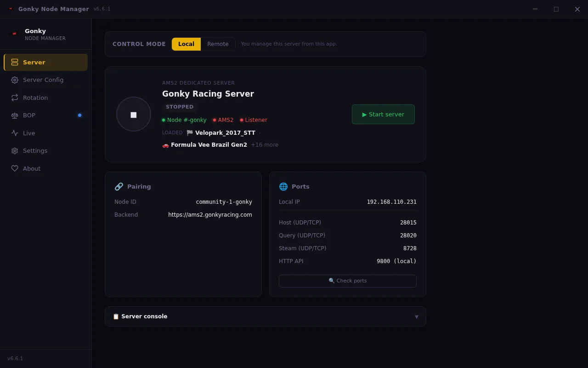Viewport: 588px width, 368px height.
Task: Click the Query port value 28020
Action: pyautogui.click(x=408, y=236)
